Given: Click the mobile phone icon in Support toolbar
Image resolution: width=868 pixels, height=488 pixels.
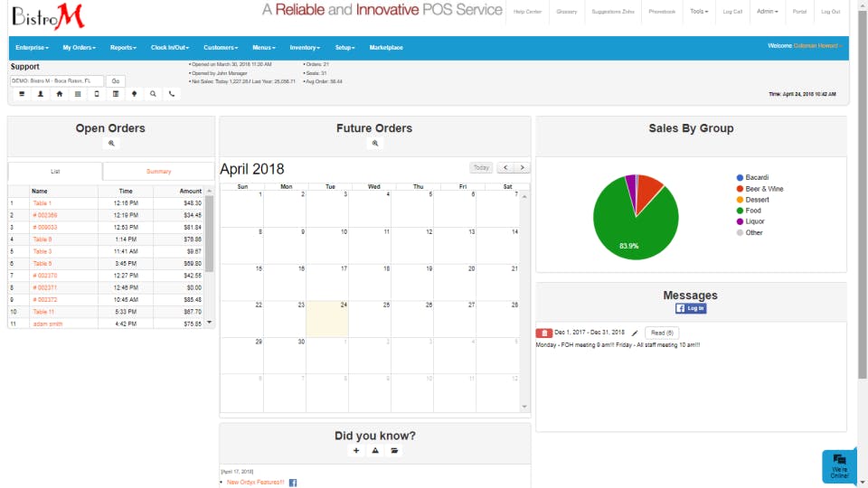Looking at the screenshot, I should [x=97, y=94].
